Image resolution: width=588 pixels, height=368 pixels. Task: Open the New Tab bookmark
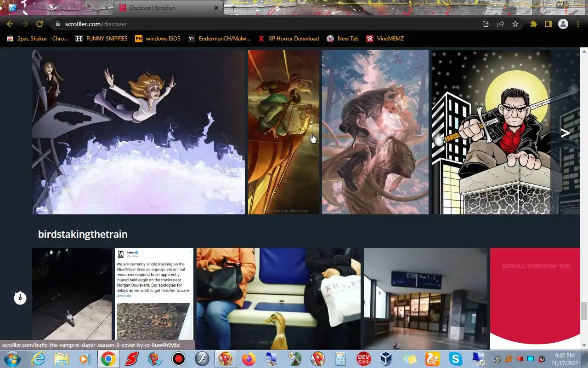coord(342,39)
